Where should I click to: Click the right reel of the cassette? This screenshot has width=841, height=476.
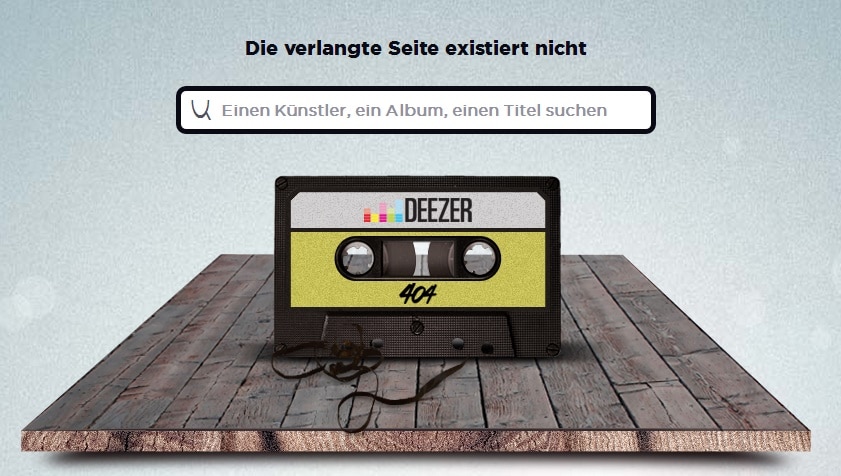click(479, 258)
